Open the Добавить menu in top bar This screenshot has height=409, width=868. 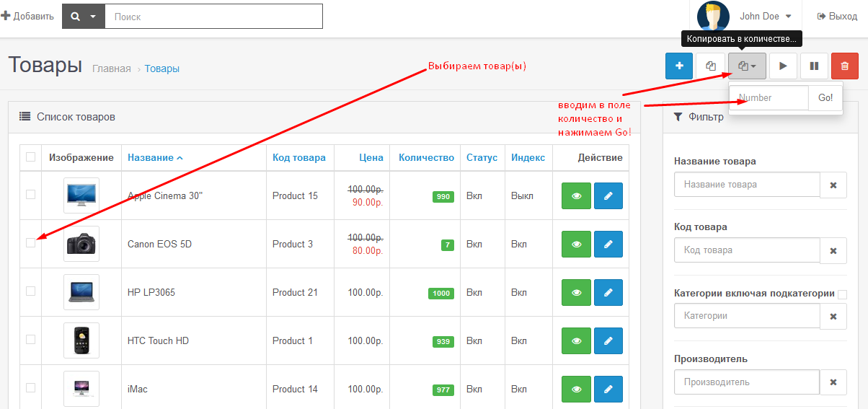27,16
